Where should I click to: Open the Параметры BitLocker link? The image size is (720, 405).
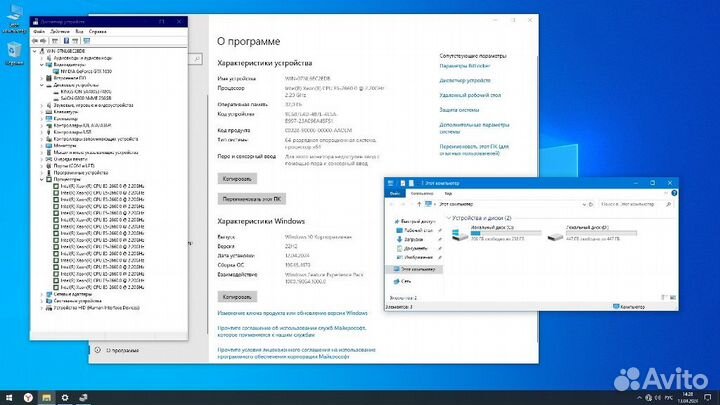pyautogui.click(x=465, y=66)
